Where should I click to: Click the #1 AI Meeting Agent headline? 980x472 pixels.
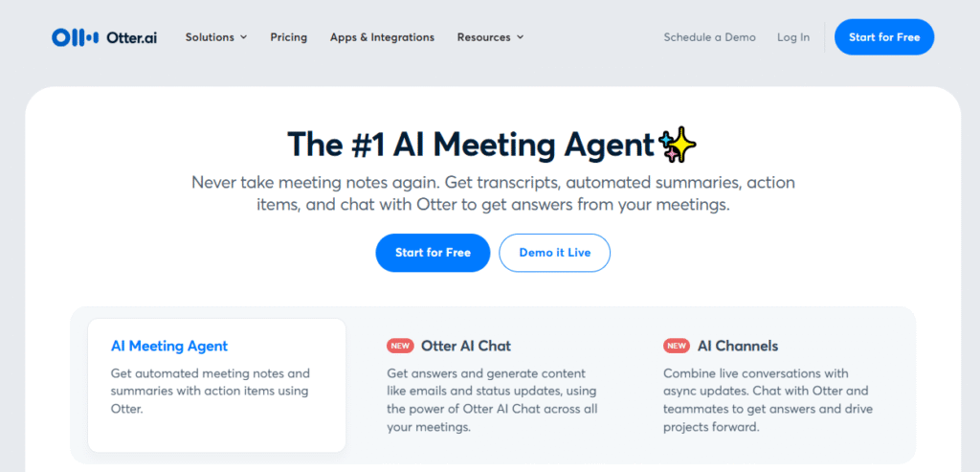pyautogui.click(x=470, y=145)
